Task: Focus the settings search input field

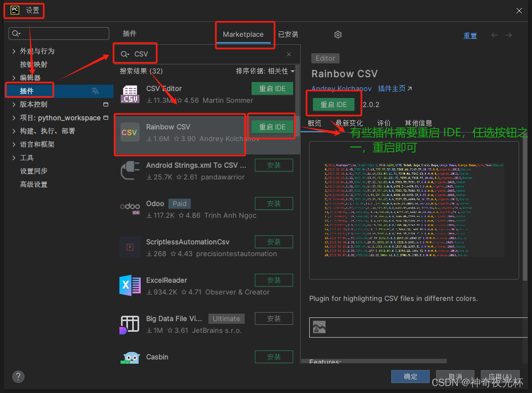Action: 59,34
